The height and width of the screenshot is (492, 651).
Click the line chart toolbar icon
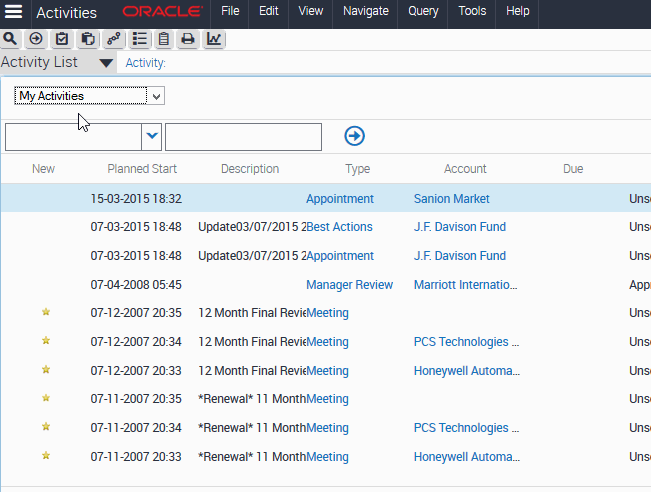pos(214,39)
